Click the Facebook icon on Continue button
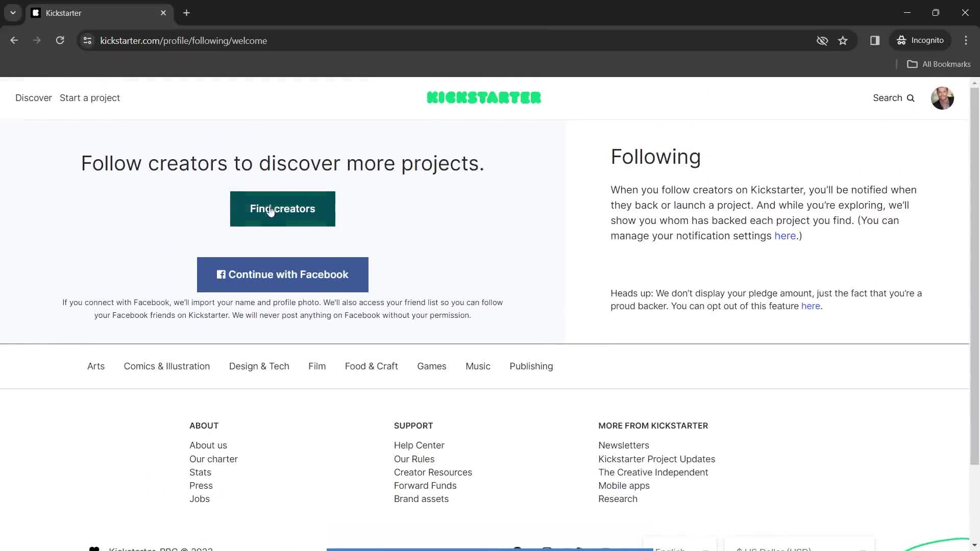The width and height of the screenshot is (980, 551). [x=220, y=274]
